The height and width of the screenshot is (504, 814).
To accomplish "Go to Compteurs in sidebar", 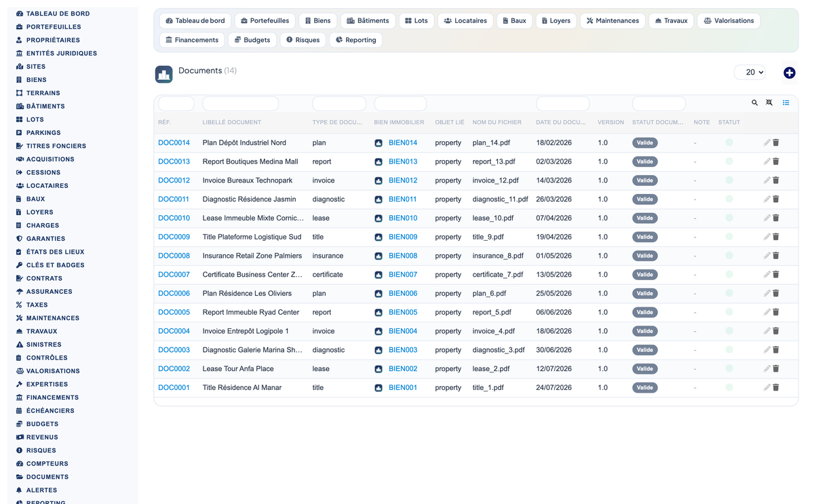I will pyautogui.click(x=47, y=463).
